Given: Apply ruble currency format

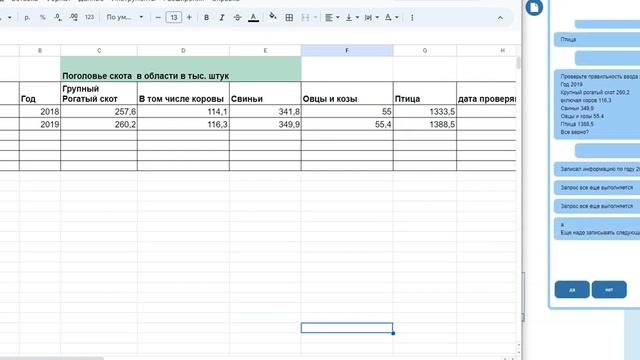Looking at the screenshot, I should pyautogui.click(x=27, y=18).
